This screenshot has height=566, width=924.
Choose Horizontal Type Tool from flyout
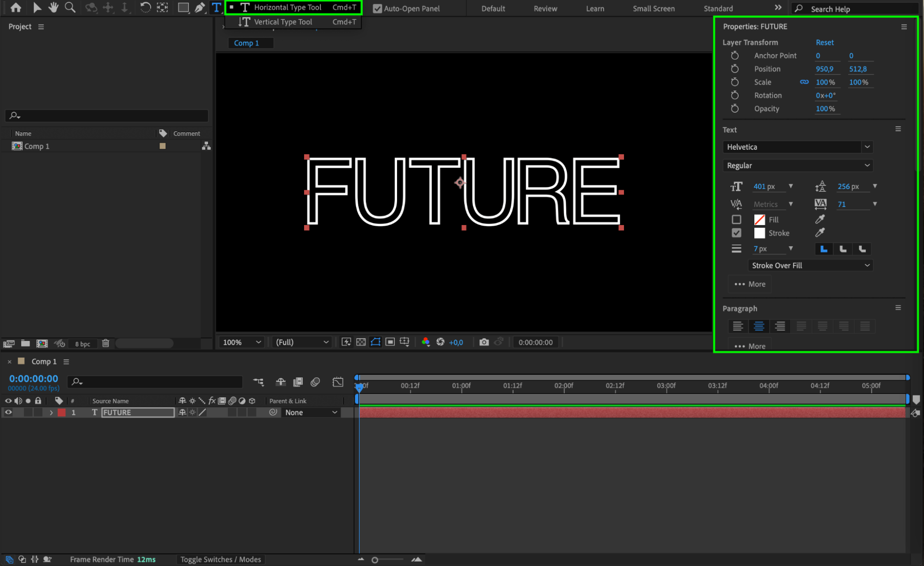coord(293,7)
